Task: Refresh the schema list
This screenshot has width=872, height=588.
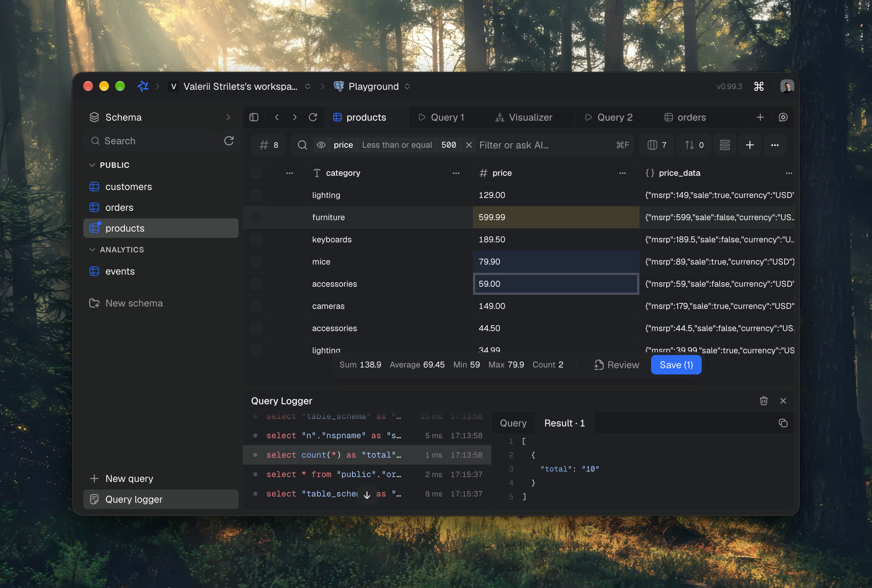Action: click(229, 141)
